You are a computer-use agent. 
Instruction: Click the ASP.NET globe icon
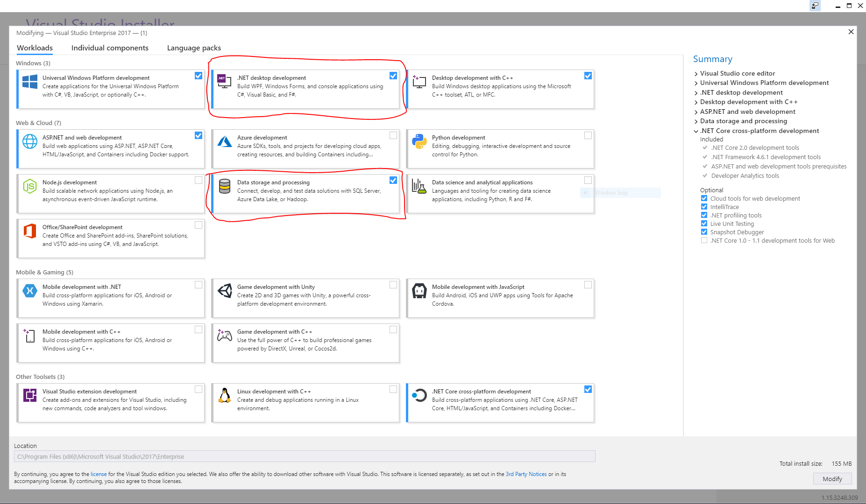tap(30, 141)
